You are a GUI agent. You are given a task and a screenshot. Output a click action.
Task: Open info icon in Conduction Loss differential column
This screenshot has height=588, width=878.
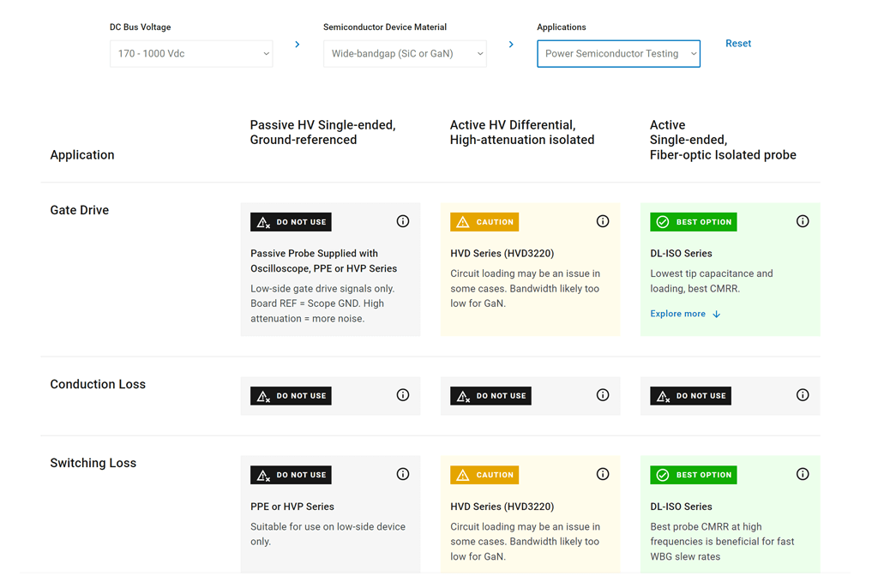point(603,395)
